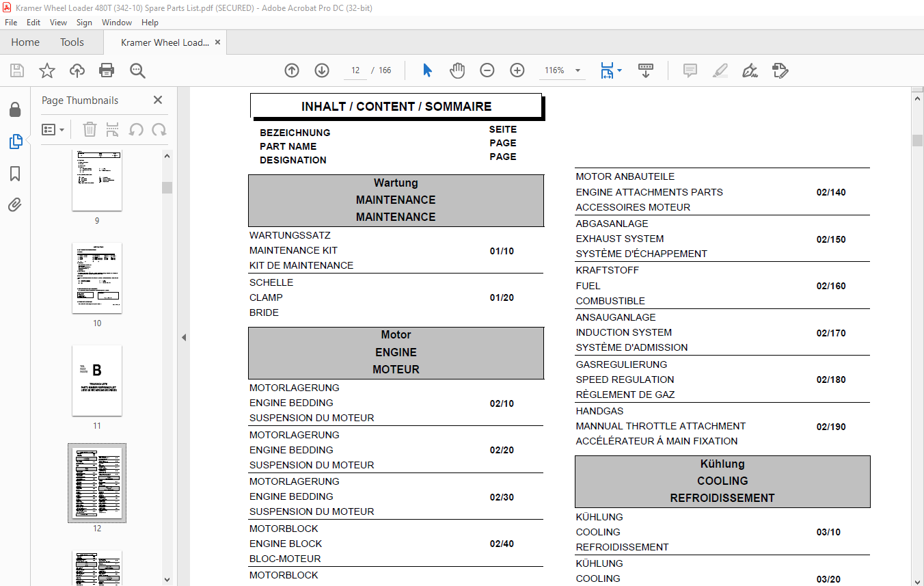Select page 10 thumbnail
The height and width of the screenshot is (586, 924).
97,278
